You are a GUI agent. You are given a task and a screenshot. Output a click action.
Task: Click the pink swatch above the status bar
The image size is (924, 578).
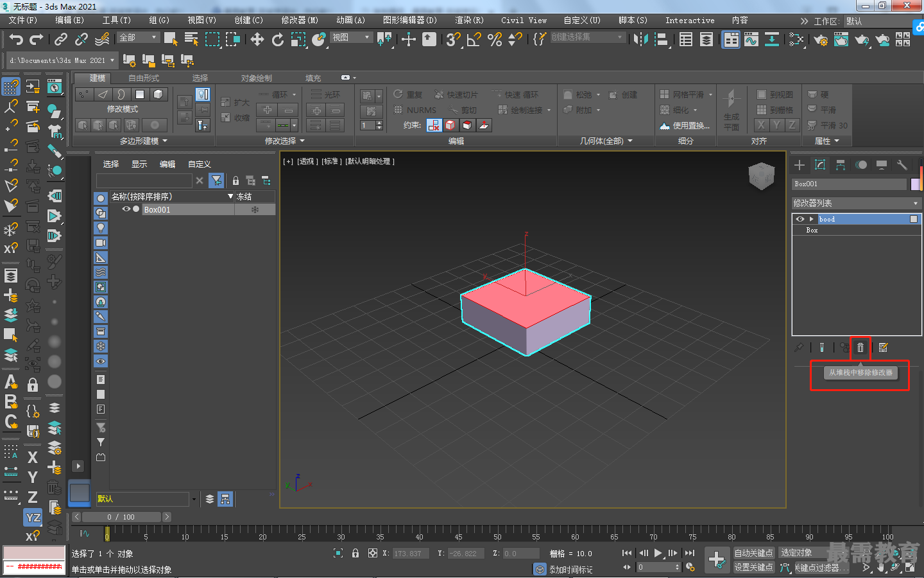click(x=35, y=553)
